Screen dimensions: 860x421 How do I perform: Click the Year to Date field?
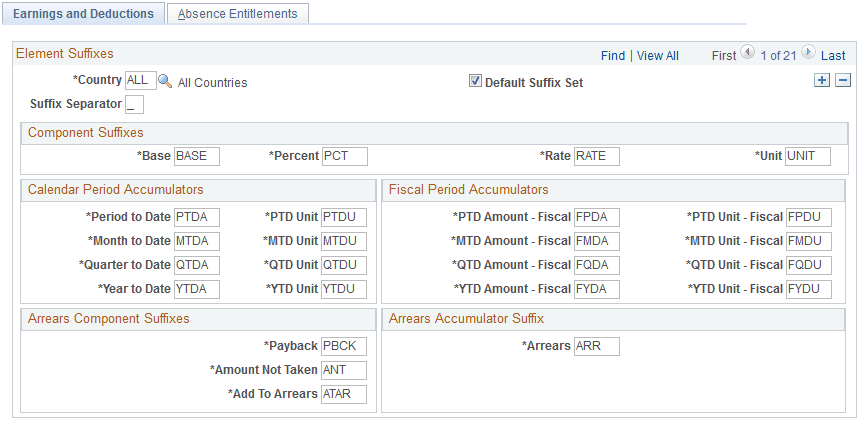pyautogui.click(x=196, y=289)
